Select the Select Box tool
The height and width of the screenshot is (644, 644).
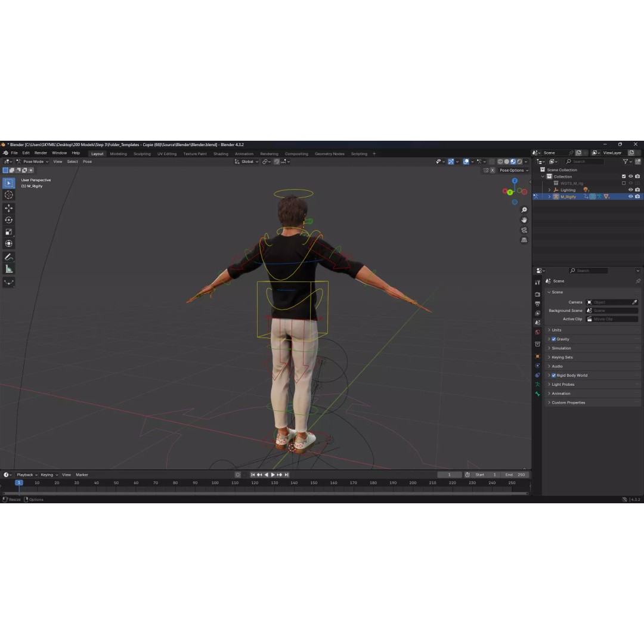pyautogui.click(x=8, y=183)
